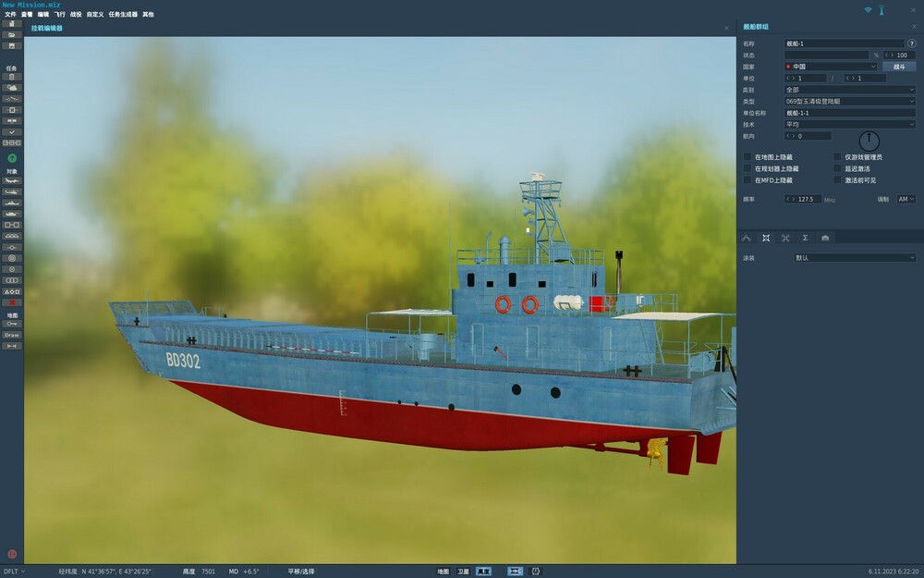Image resolution: width=924 pixels, height=578 pixels.
Task: Open the 国家 country dropdown
Action: (x=831, y=67)
